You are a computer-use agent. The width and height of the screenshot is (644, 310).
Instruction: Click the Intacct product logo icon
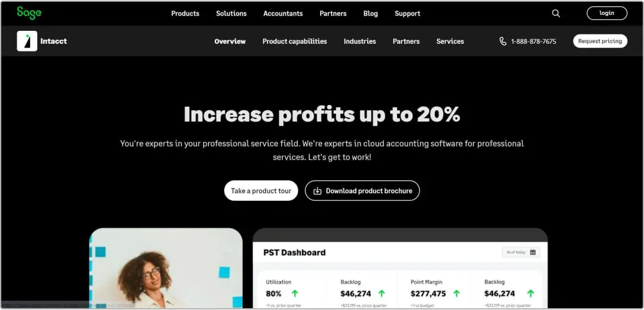[27, 41]
